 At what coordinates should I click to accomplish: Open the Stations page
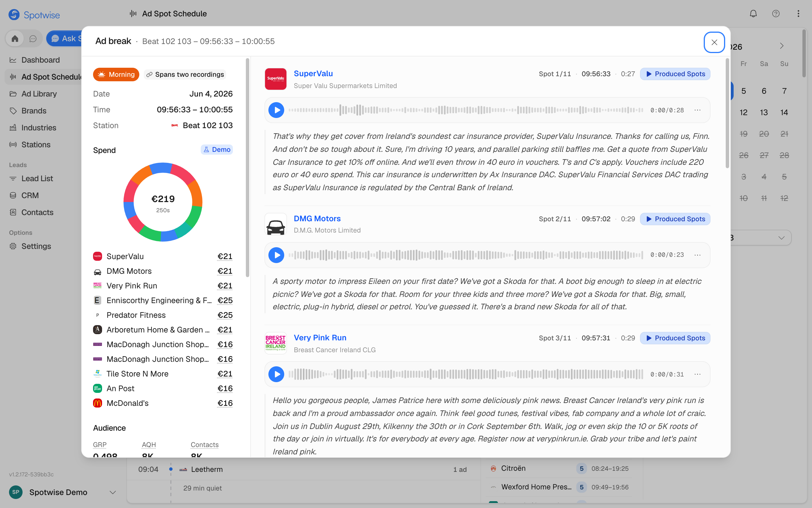coord(36,145)
